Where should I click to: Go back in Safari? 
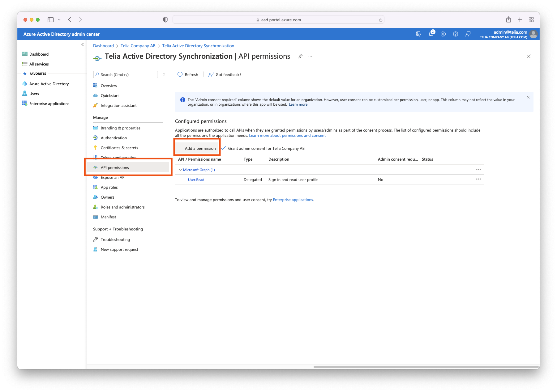(x=70, y=19)
